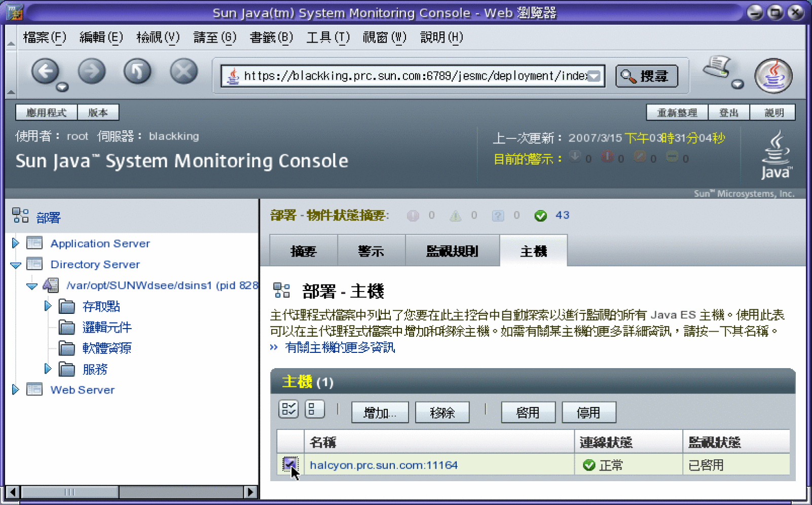This screenshot has height=505, width=812.
Task: Click the Application Server node icon
Action: (34, 243)
